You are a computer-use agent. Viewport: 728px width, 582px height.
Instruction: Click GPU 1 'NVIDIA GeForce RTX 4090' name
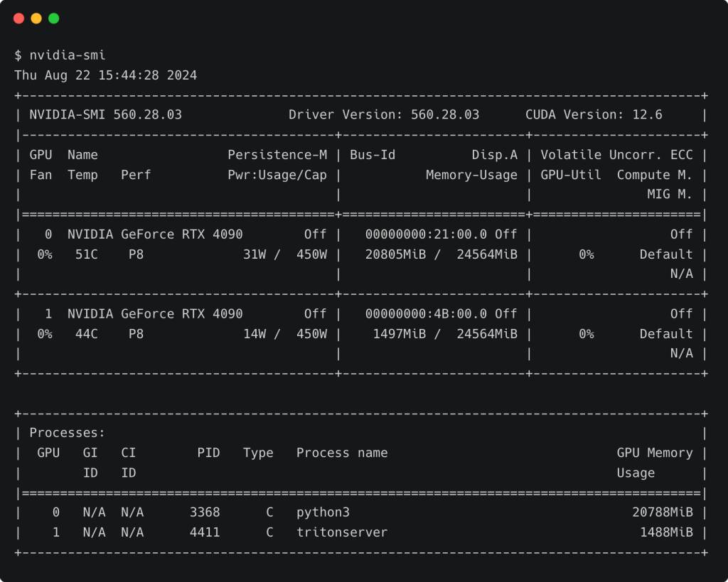pos(155,314)
